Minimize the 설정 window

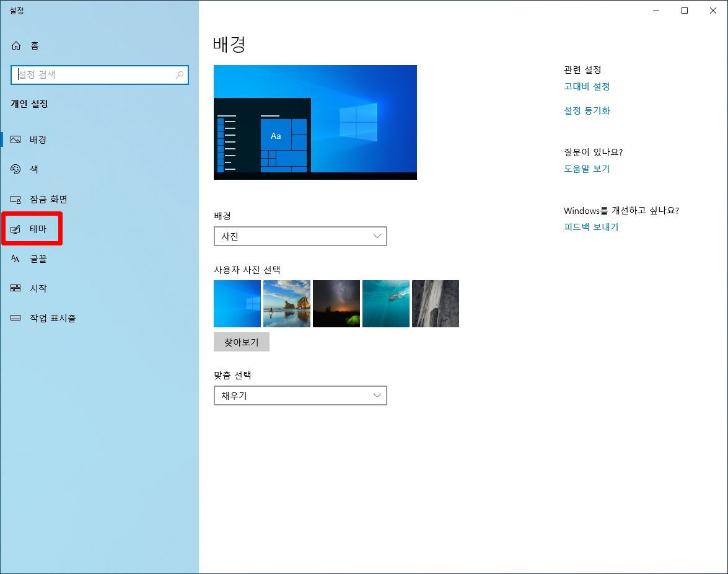click(656, 11)
